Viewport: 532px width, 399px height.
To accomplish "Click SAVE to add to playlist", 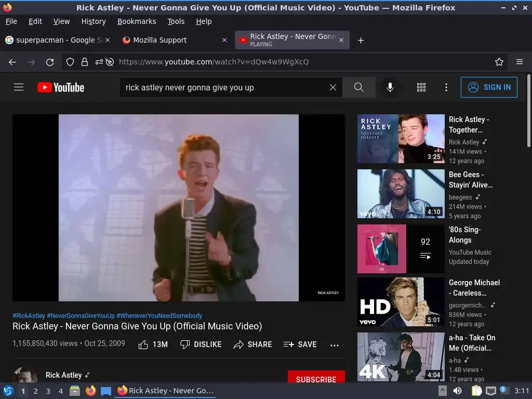I will pos(300,344).
